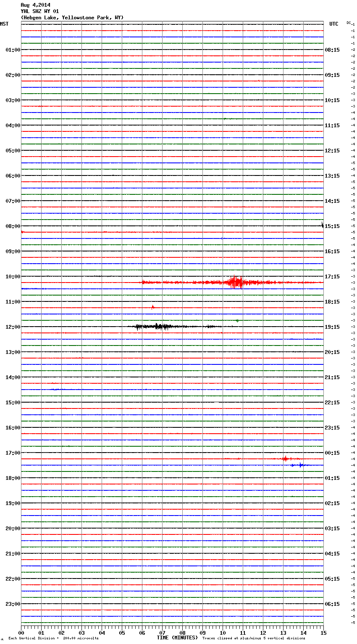Viewport: 357px width, 644px height.
Task: Click the '09:15' UTC time label
Action: 332,75
